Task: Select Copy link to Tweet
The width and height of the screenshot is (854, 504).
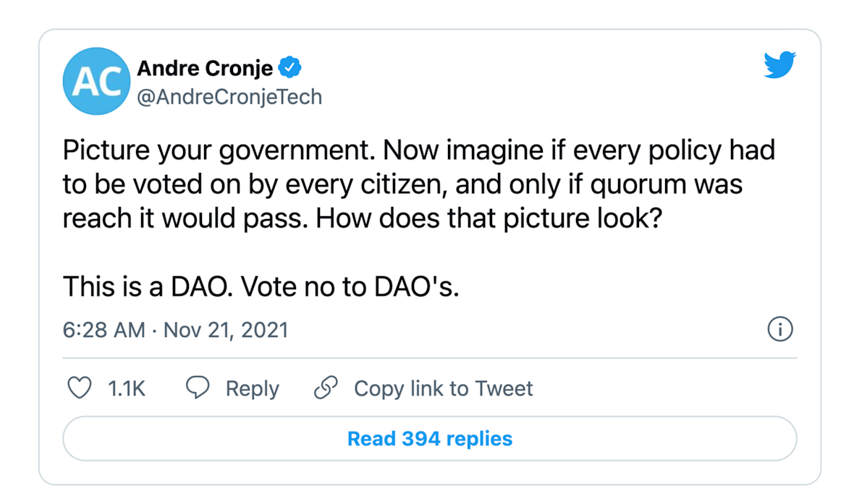Action: [x=444, y=388]
